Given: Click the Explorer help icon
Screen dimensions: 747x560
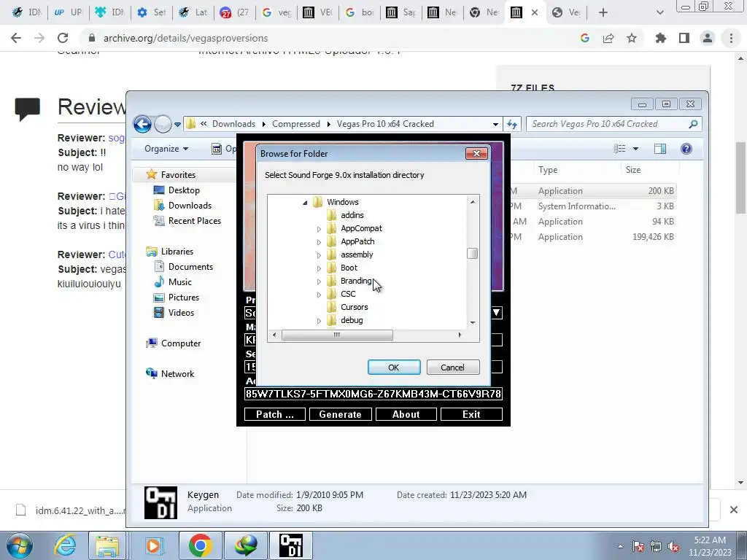Looking at the screenshot, I should click(686, 149).
